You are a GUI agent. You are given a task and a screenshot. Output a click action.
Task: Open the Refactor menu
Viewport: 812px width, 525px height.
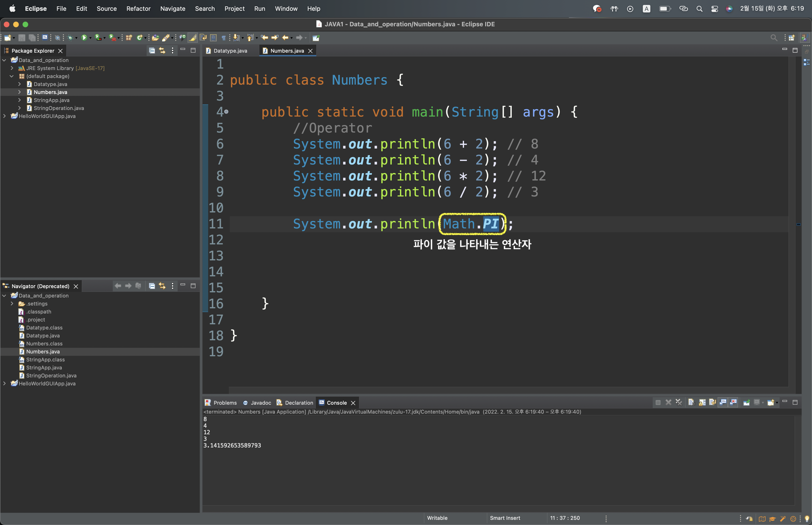(138, 8)
